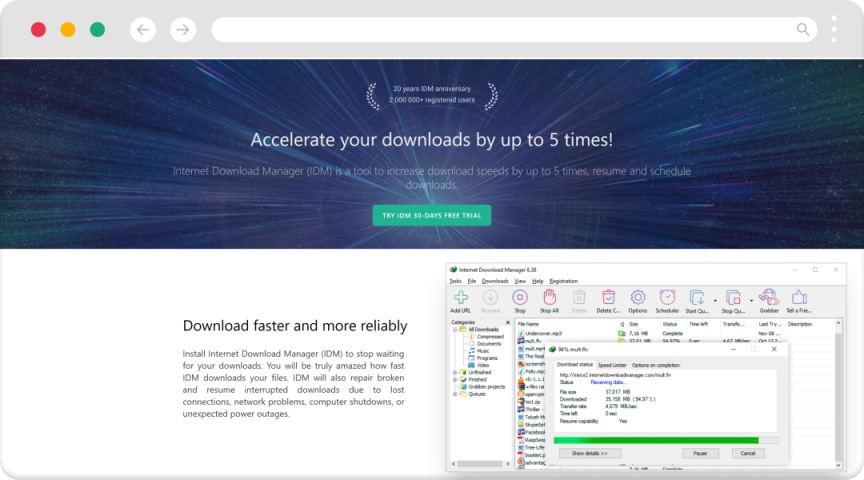The height and width of the screenshot is (480, 864).
Task: Open the Stop Queue dropdown arrow
Action: click(751, 301)
